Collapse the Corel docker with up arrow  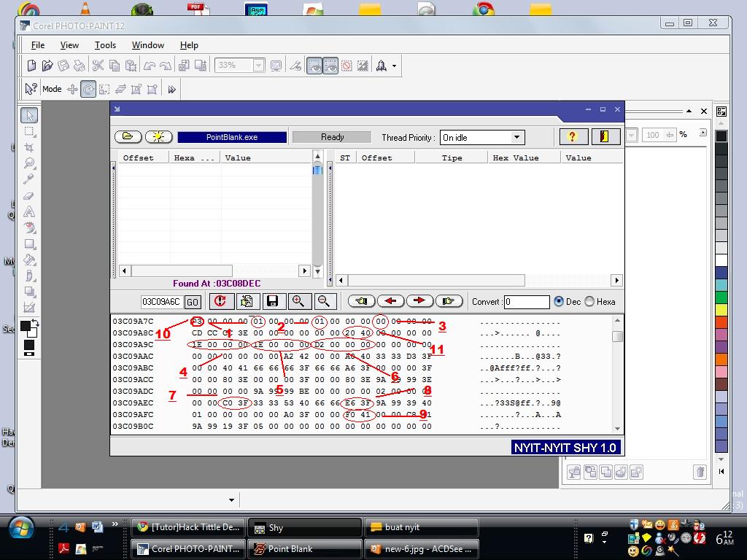pyautogui.click(x=689, y=111)
